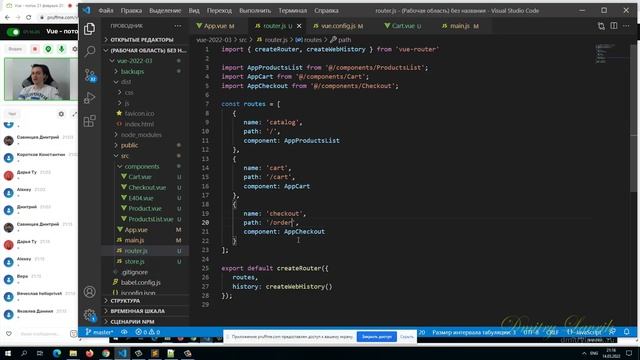Expand the public folder

(x=129, y=145)
